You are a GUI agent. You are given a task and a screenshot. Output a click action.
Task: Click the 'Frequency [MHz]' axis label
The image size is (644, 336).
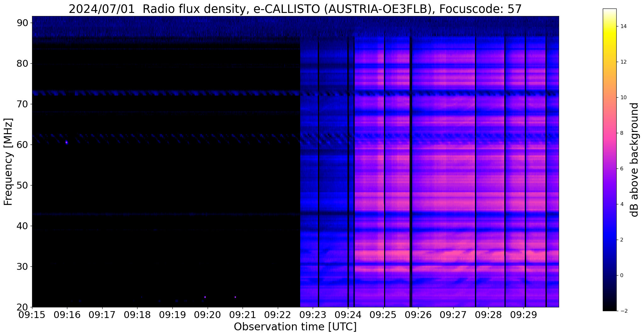pyautogui.click(x=8, y=162)
